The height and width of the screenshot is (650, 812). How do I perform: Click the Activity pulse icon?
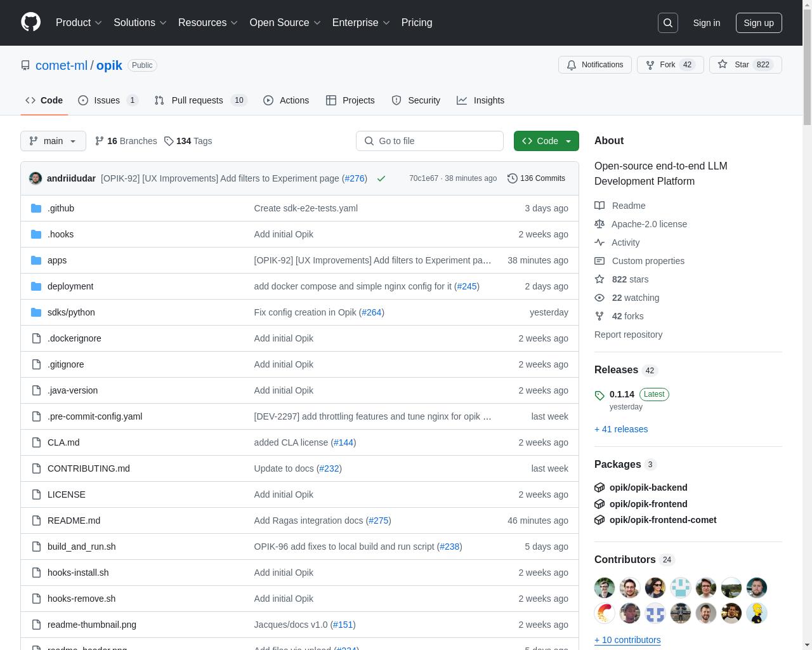click(599, 242)
